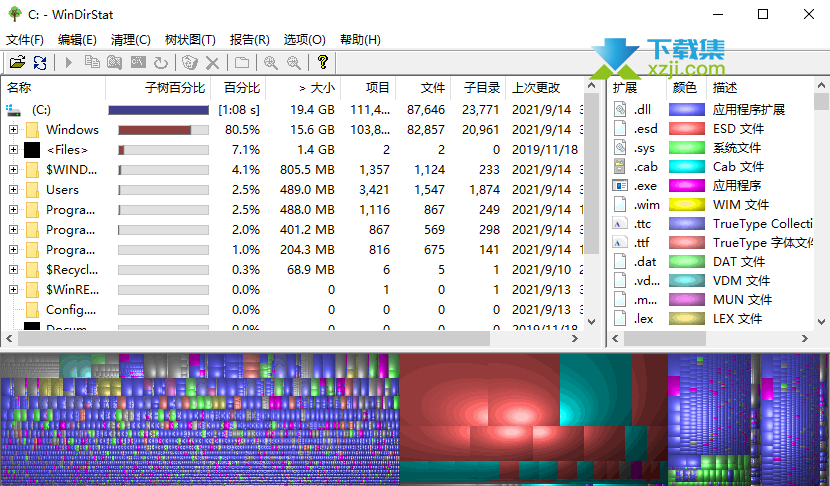Sort by the 项目 column header
This screenshot has width=830, height=486.
click(368, 88)
